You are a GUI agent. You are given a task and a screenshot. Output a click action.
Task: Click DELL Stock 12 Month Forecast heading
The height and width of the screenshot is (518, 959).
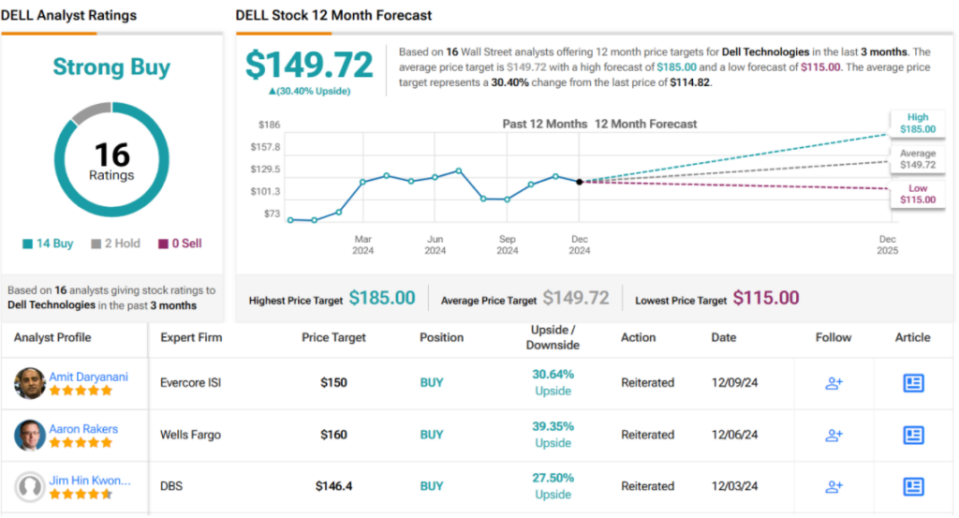tap(334, 15)
